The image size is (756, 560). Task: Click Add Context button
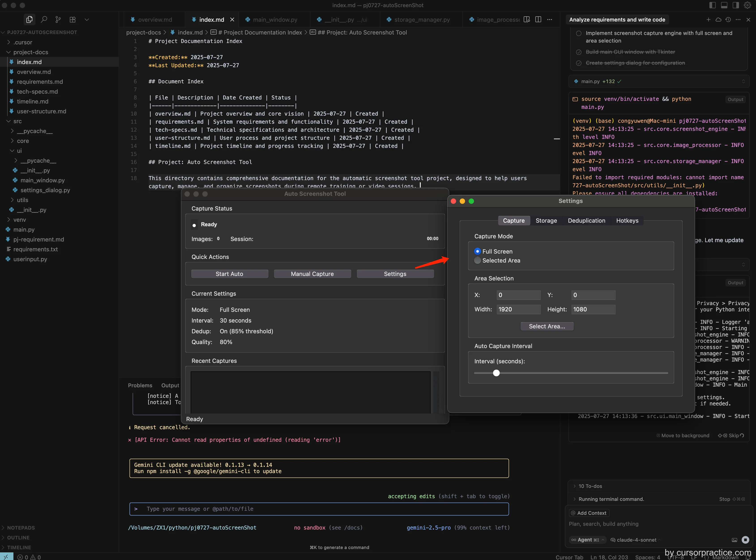[589, 513]
